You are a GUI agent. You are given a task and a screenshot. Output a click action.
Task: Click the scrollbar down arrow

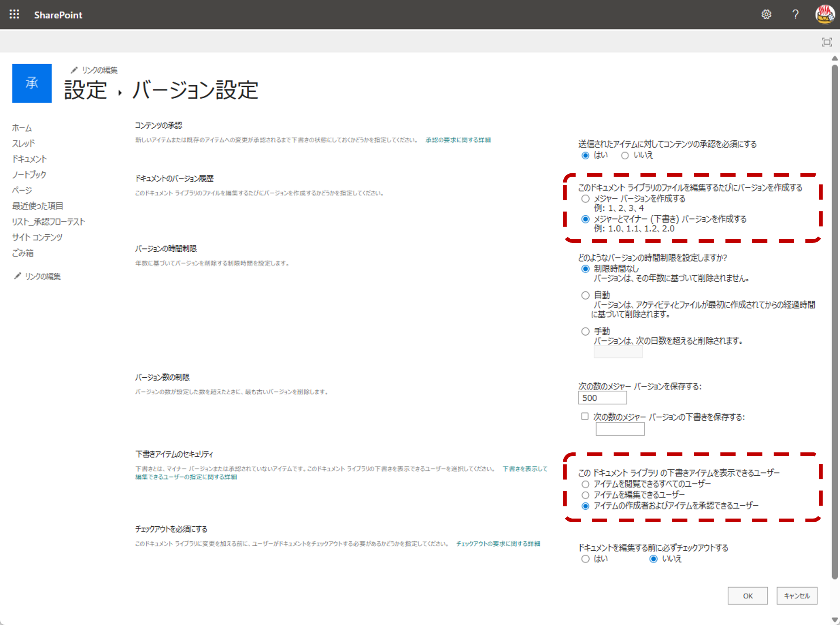tap(835, 620)
